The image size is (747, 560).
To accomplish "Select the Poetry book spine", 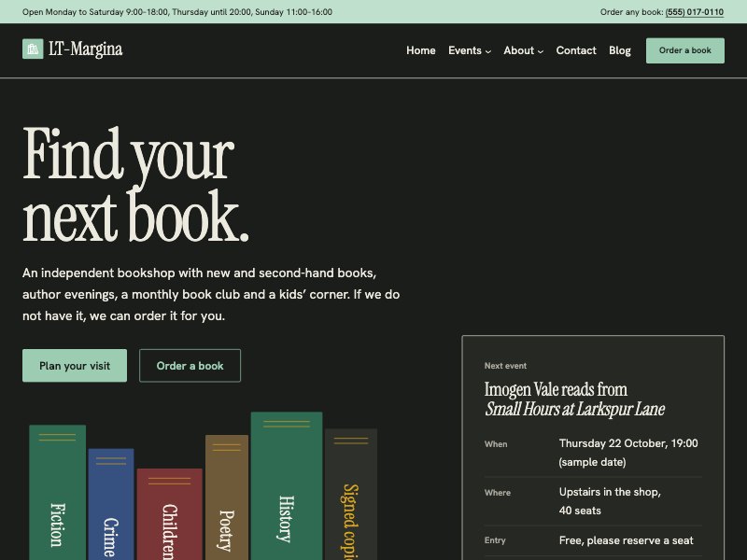I will [227, 497].
